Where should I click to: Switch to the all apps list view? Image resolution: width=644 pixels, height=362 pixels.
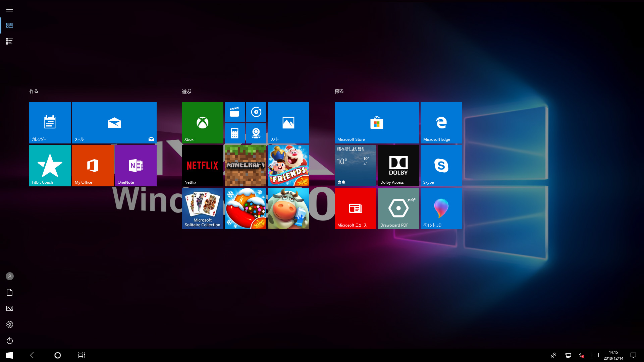click(x=9, y=41)
